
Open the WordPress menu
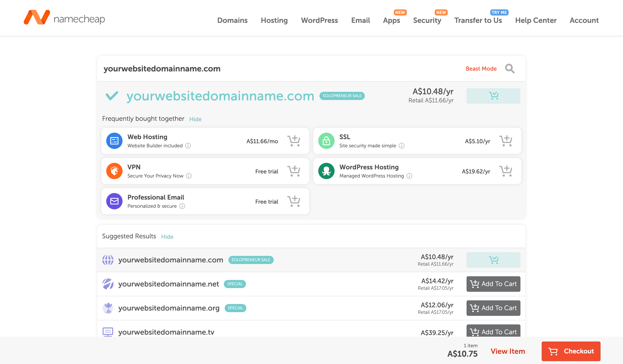pos(319,20)
